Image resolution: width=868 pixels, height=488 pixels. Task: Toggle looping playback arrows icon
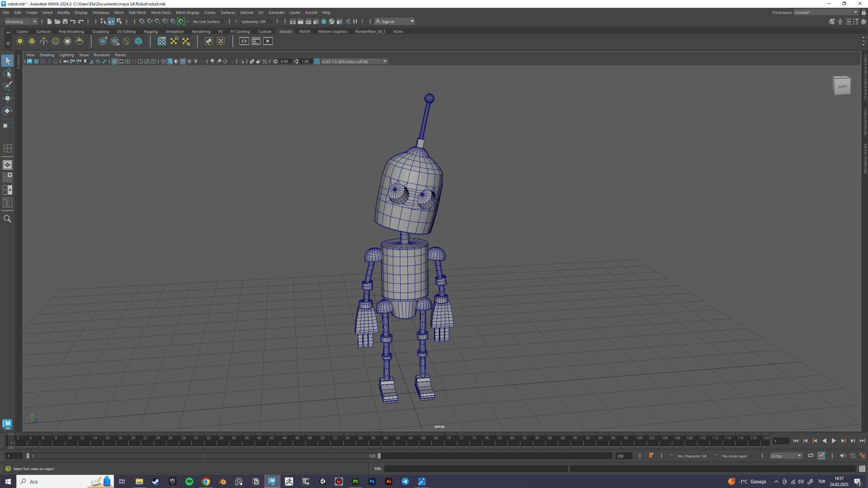(x=810, y=456)
